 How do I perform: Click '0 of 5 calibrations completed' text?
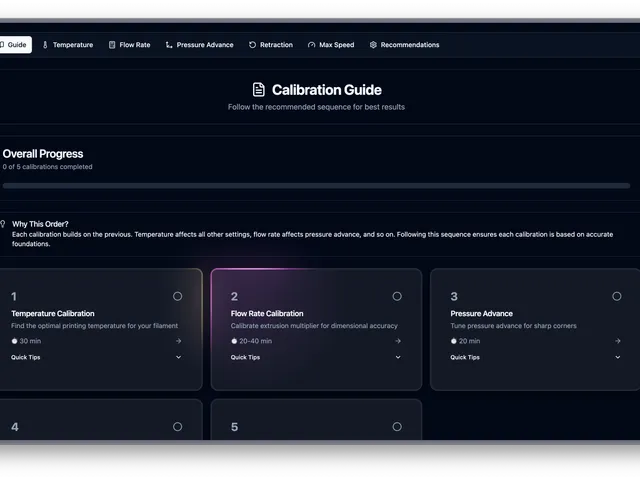(47, 167)
